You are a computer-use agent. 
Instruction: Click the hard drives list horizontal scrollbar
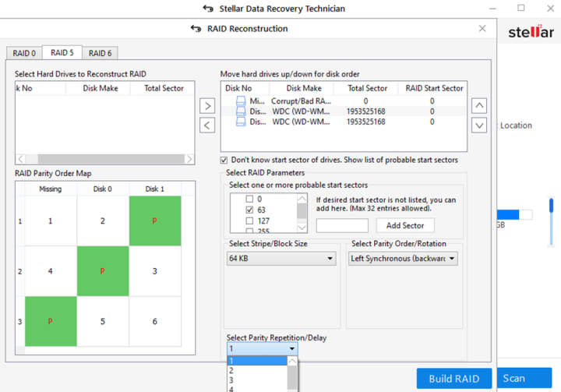click(x=105, y=158)
